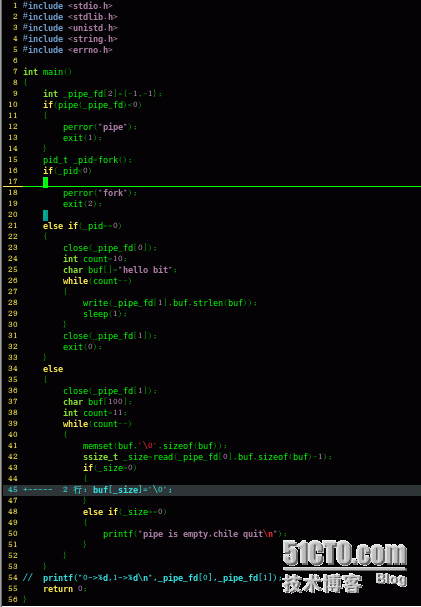Click the 'else' keyword on line 34
The width and height of the screenshot is (421, 607).
[x=53, y=369]
